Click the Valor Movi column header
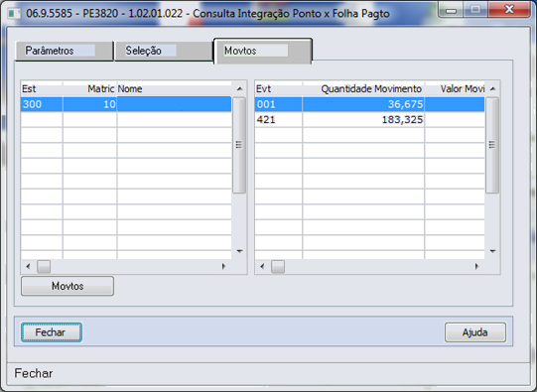This screenshot has height=392, width=537. tap(455, 88)
